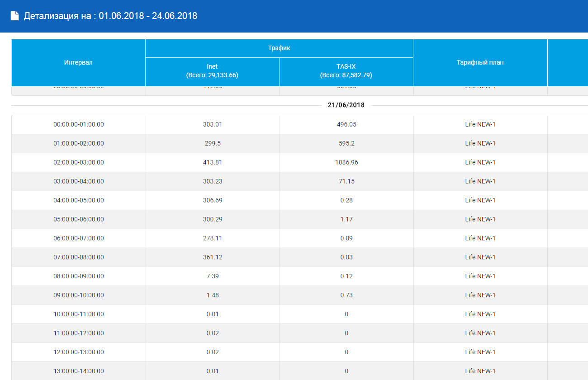588x380 pixels.
Task: Click Inet value 306.69
Action: click(213, 200)
